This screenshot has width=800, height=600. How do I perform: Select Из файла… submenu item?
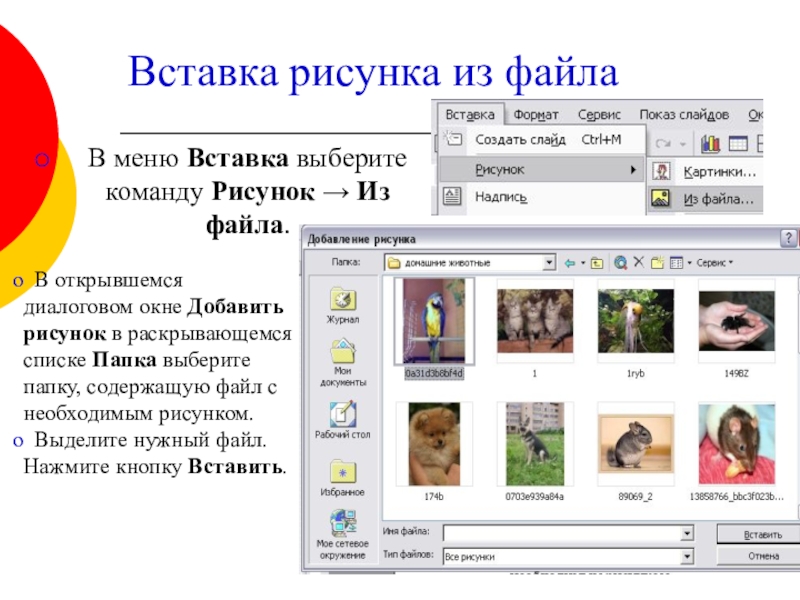pos(706,199)
